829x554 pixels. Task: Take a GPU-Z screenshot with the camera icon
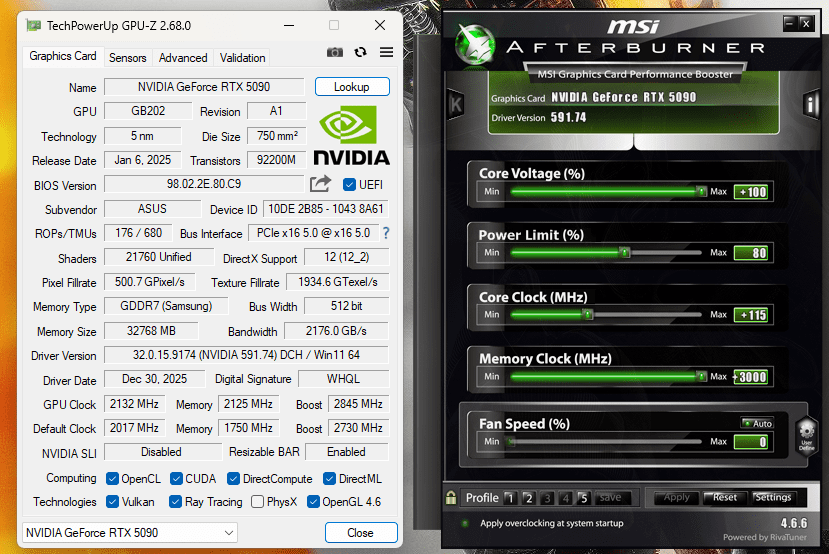click(x=334, y=52)
